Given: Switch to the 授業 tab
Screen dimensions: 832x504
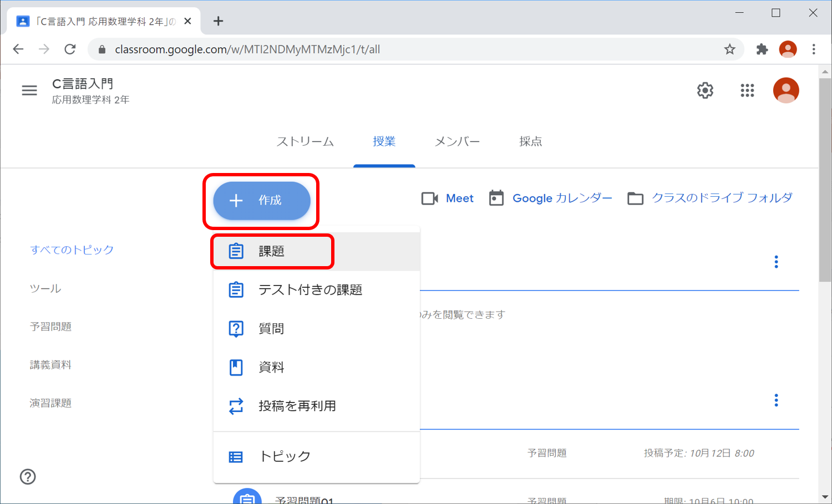Looking at the screenshot, I should point(384,142).
